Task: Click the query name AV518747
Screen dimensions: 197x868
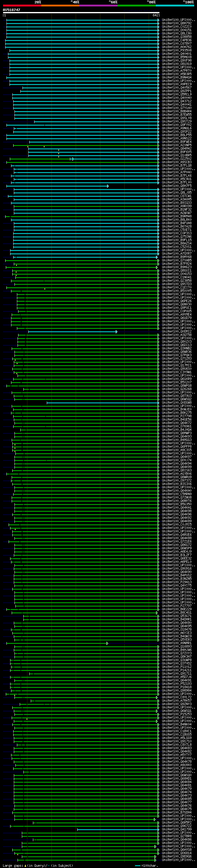Action: click(x=11, y=10)
